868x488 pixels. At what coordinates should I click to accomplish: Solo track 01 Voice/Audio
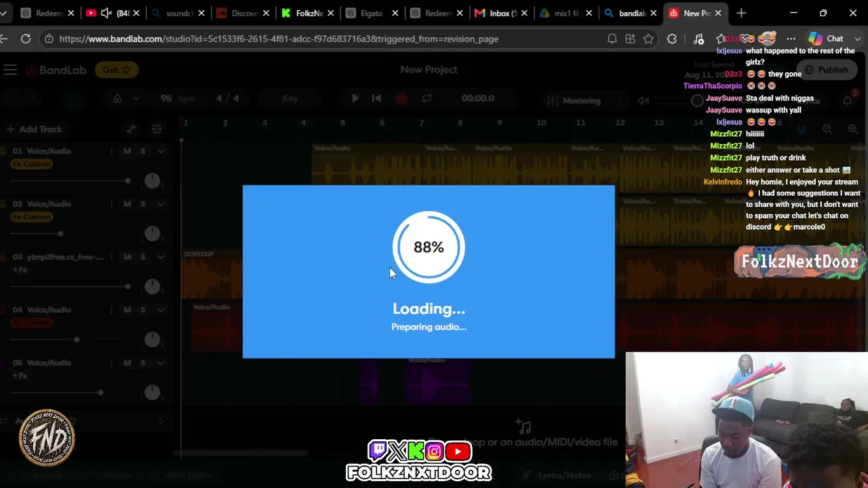(142, 151)
